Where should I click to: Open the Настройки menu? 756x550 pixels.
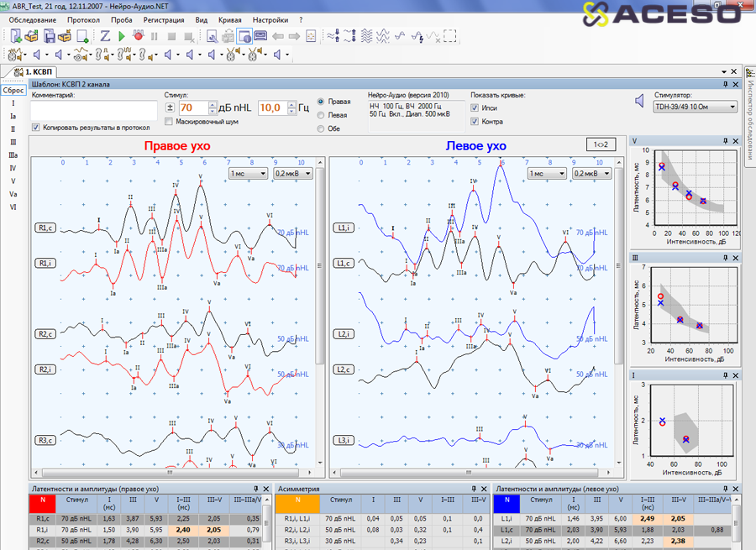[x=270, y=18]
